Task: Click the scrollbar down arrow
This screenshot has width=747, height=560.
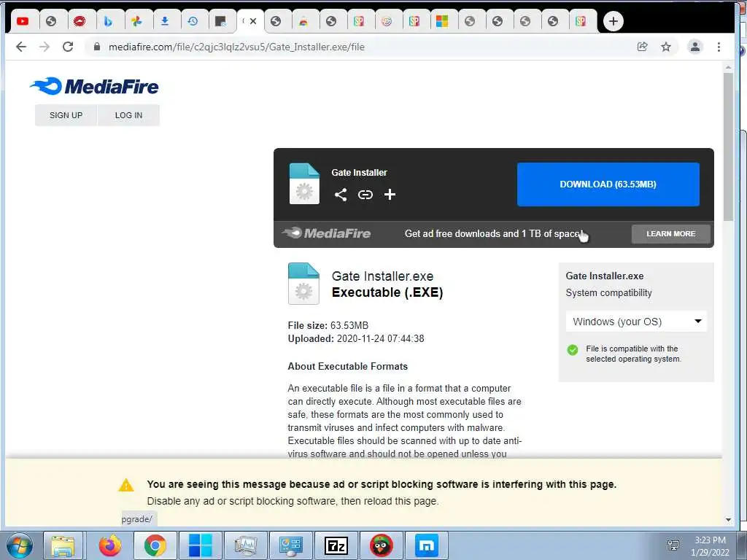Action: 728,519
